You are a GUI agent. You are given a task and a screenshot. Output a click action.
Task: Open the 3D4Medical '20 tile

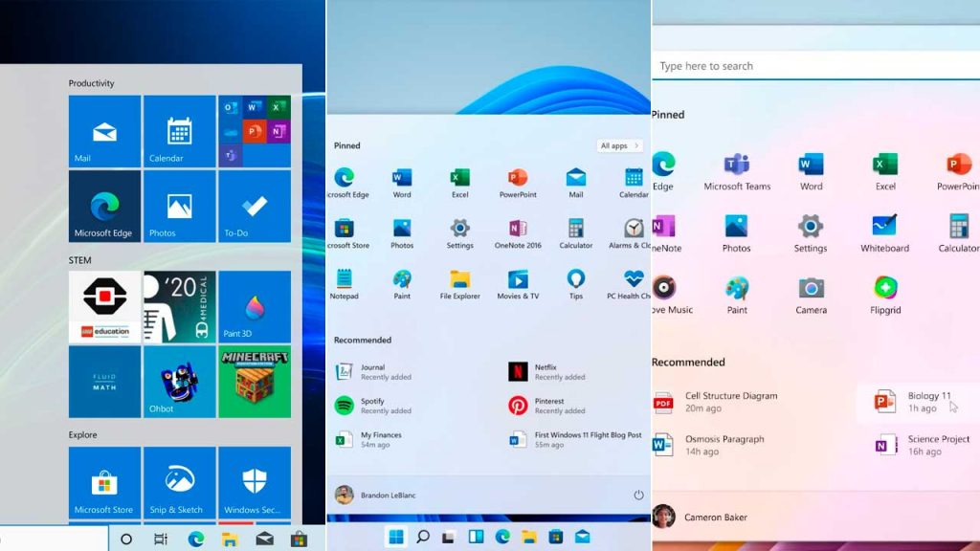(179, 307)
